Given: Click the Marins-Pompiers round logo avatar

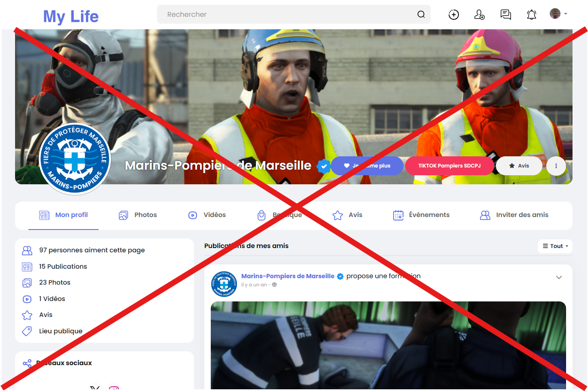Looking at the screenshot, I should pos(75,159).
